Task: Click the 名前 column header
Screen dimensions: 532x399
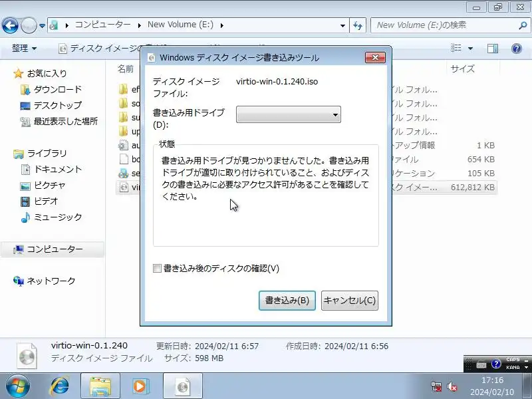Action: click(x=126, y=69)
